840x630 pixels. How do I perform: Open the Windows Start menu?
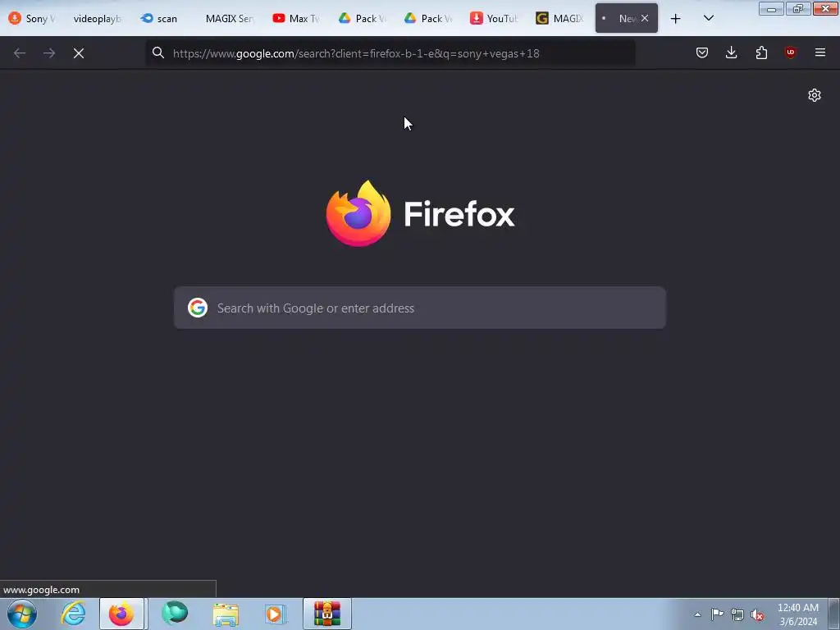[x=22, y=614]
